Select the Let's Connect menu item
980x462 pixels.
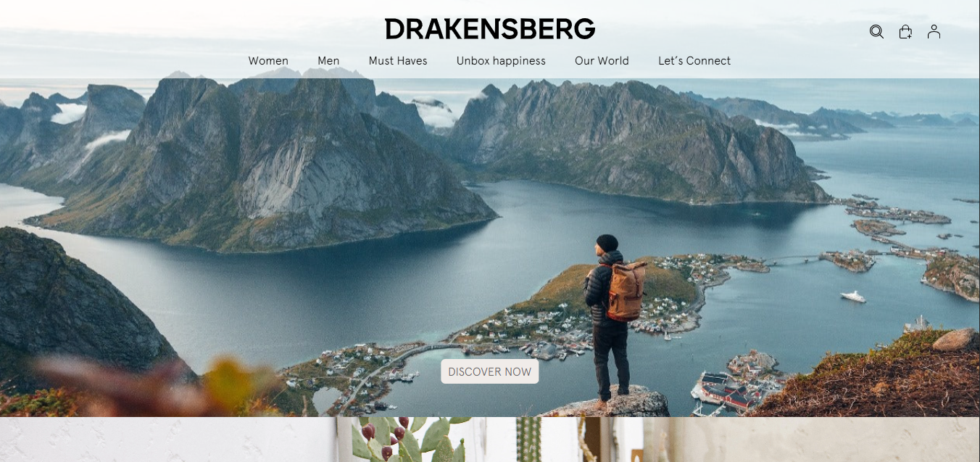point(694,61)
